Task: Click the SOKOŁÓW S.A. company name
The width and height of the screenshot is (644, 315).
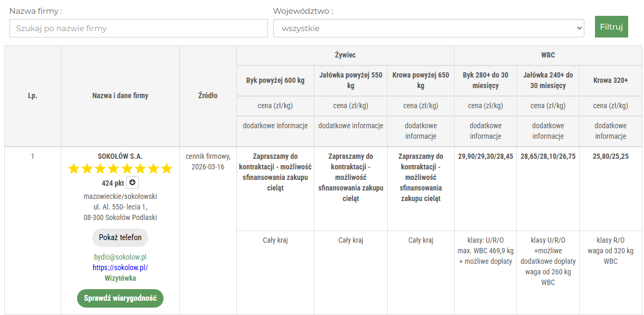Action: [x=120, y=156]
